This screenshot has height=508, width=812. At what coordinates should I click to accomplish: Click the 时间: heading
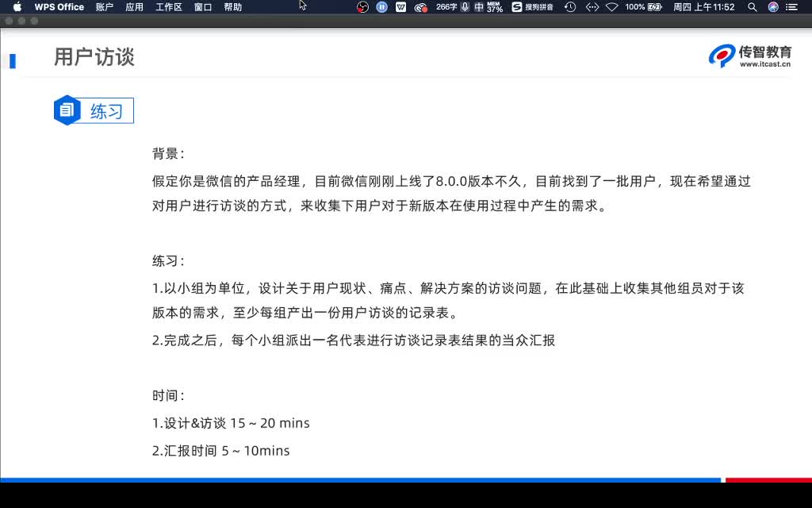168,395
